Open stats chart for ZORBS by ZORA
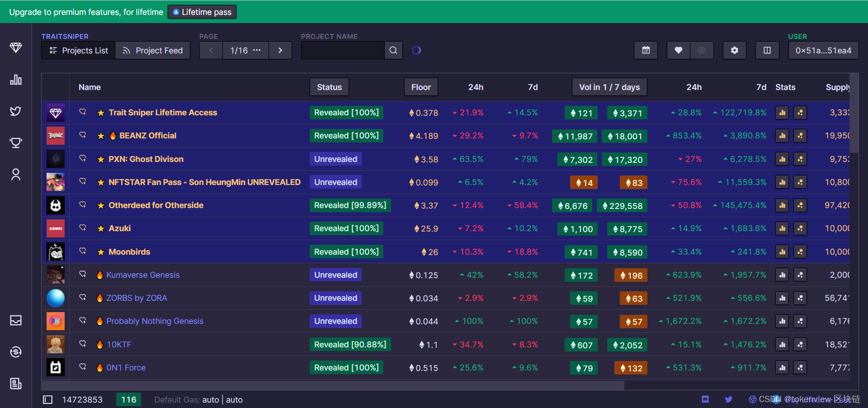Image resolution: width=868 pixels, height=408 pixels. pyautogui.click(x=782, y=298)
